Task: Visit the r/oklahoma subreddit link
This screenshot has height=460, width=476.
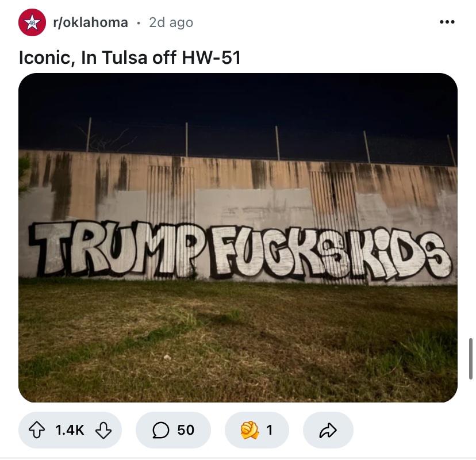Action: tap(90, 22)
